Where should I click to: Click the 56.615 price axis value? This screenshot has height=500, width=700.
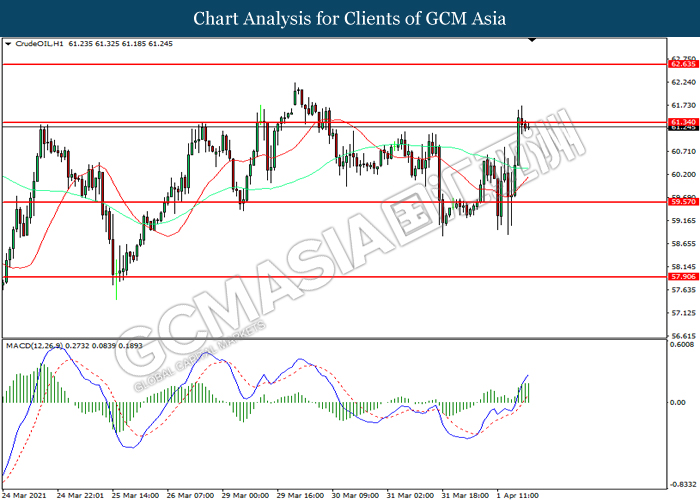[x=683, y=336]
